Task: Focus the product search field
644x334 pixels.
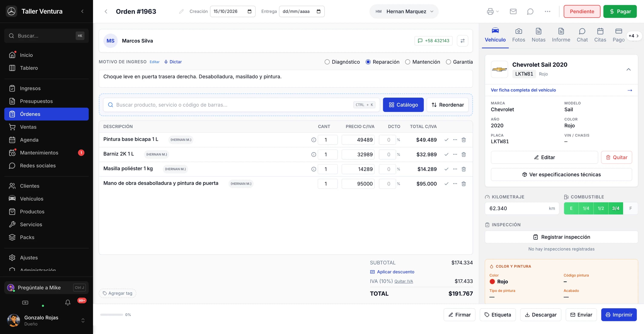Action: pyautogui.click(x=241, y=105)
